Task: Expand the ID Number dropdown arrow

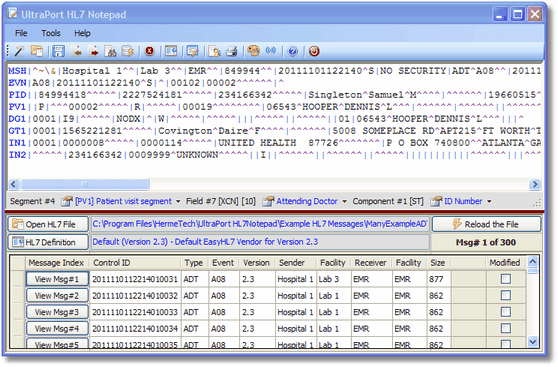Action: click(x=489, y=201)
